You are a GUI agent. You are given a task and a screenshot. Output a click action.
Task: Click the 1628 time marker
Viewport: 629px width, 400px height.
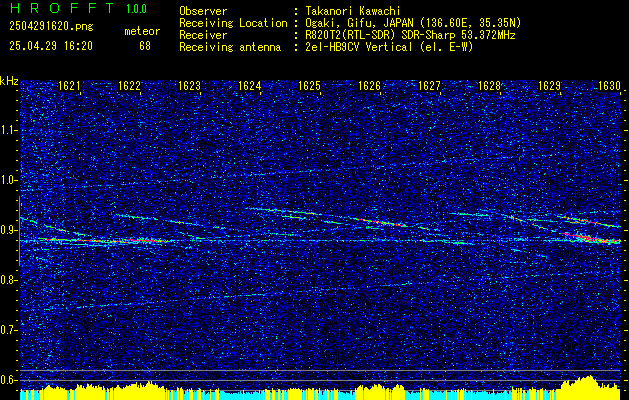(x=489, y=86)
